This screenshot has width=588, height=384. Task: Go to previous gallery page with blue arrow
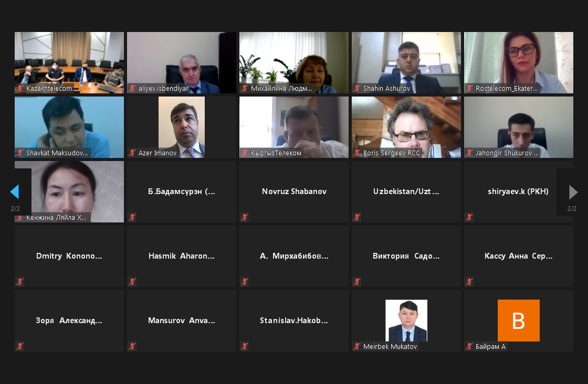point(15,192)
